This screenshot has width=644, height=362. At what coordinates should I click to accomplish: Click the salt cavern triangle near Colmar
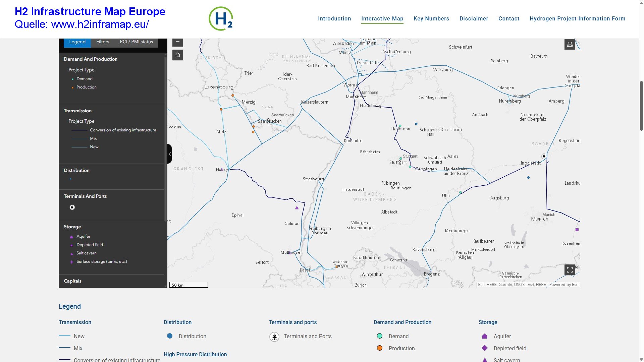click(x=297, y=208)
